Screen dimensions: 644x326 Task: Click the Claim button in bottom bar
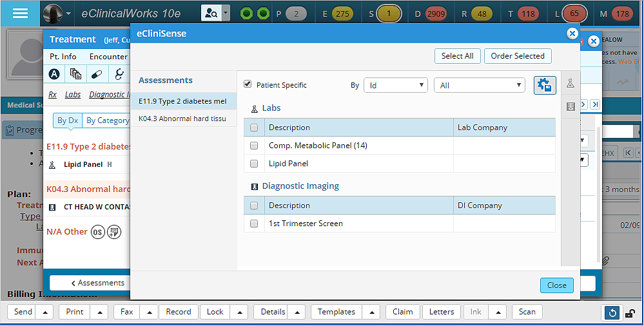(x=402, y=312)
